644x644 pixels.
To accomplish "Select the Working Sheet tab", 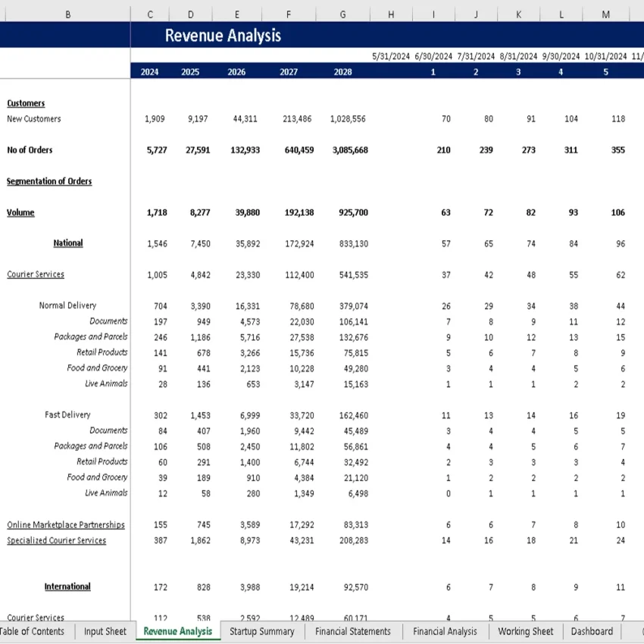I will tap(525, 631).
